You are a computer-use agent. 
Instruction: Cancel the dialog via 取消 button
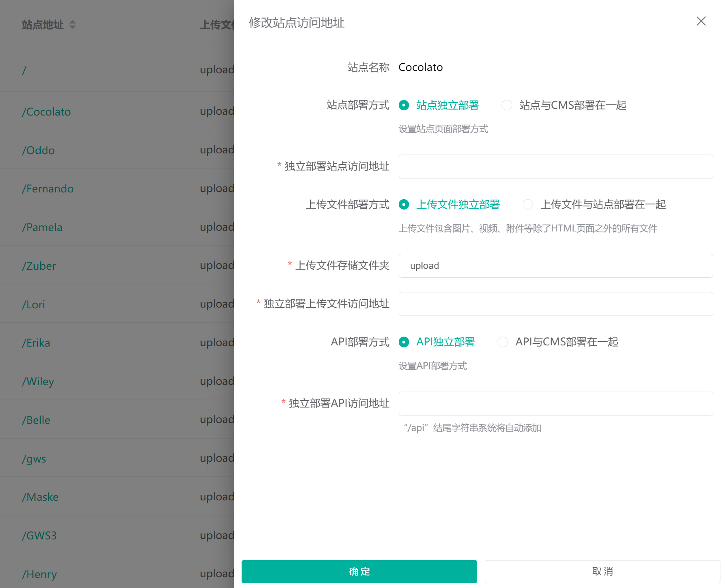pyautogui.click(x=602, y=571)
